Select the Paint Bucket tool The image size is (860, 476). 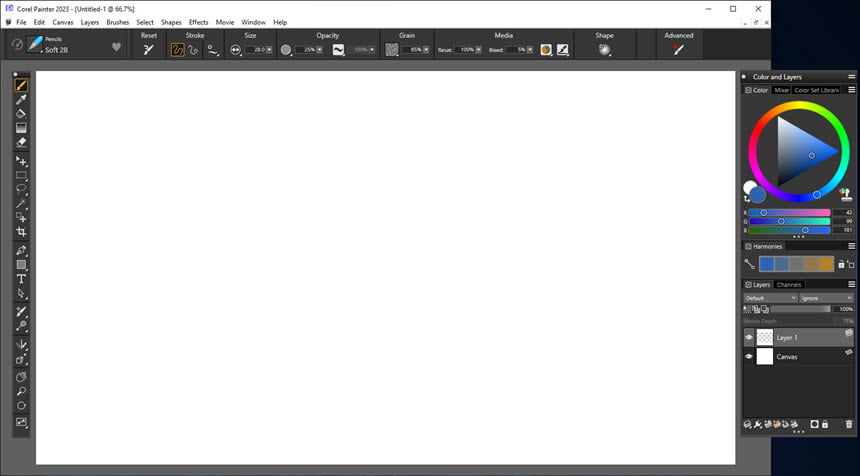pyautogui.click(x=21, y=114)
